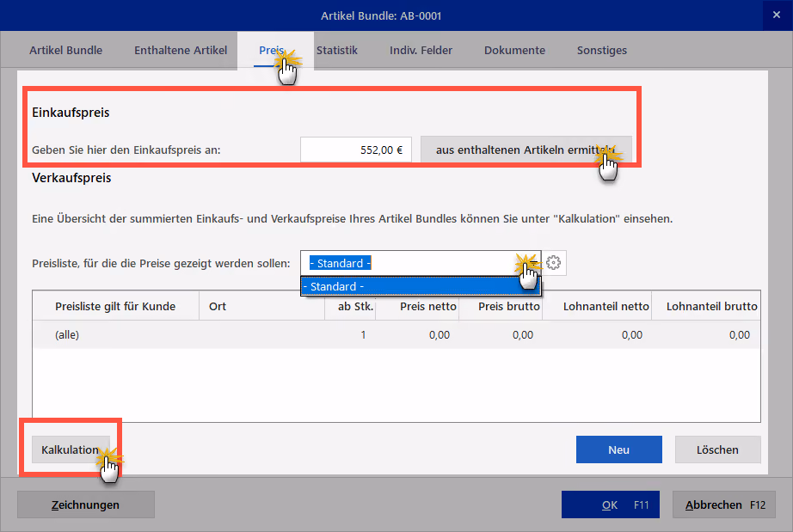Confirm with the OK F11 button

[611, 504]
